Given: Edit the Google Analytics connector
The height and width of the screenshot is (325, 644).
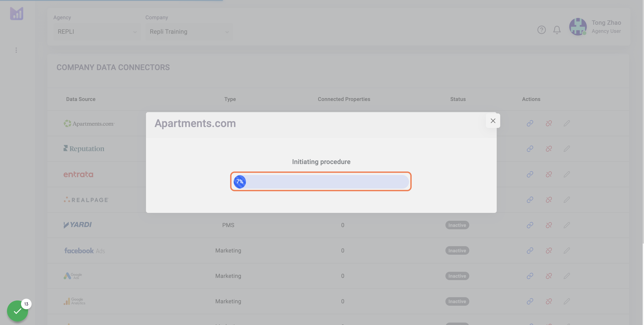Looking at the screenshot, I should tap(566, 302).
